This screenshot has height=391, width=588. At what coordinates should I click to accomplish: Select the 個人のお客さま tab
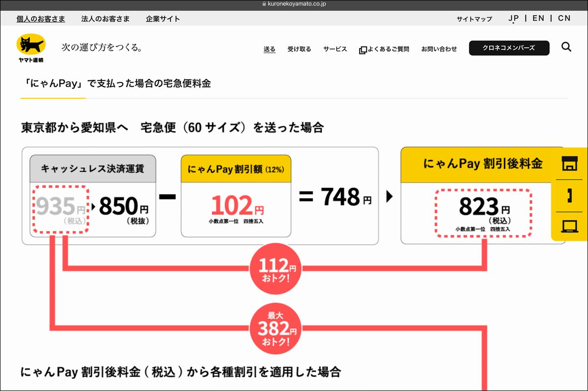[x=41, y=19]
